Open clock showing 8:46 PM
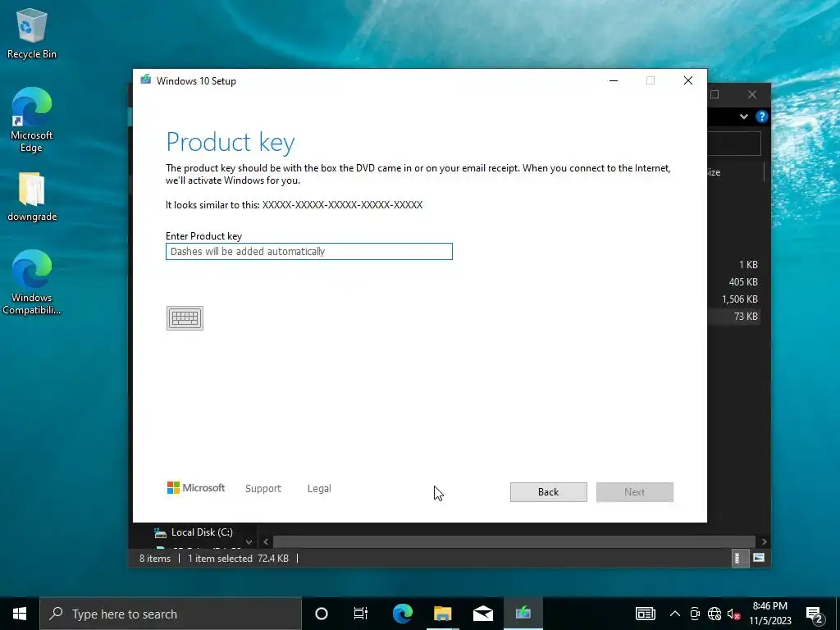Viewport: 840px width, 630px height. pyautogui.click(x=770, y=614)
